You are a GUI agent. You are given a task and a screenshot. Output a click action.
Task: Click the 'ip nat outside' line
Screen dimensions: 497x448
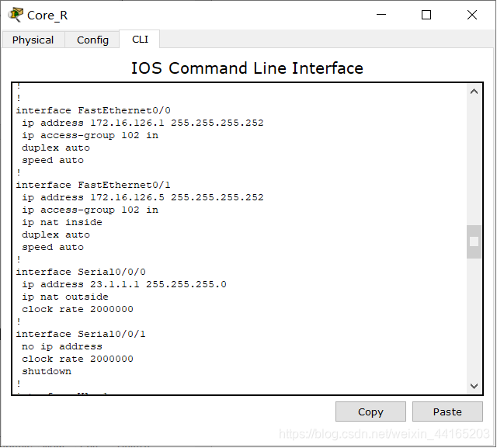65,297
